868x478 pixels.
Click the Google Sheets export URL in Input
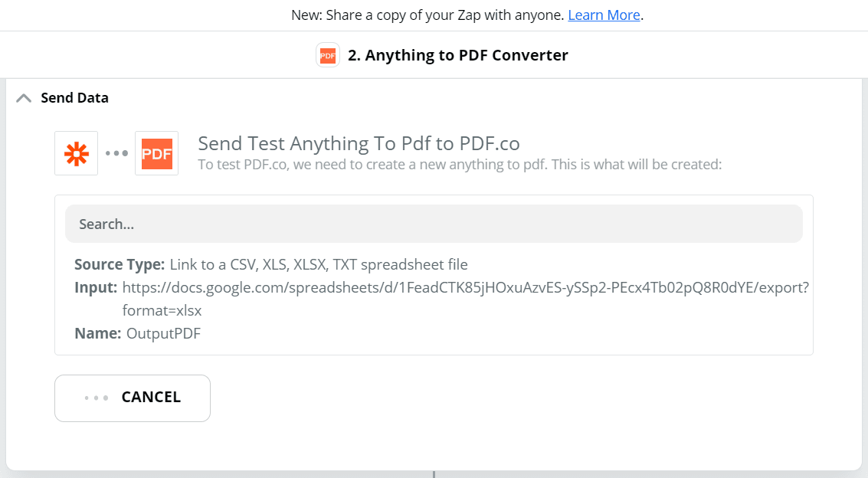pos(467,287)
